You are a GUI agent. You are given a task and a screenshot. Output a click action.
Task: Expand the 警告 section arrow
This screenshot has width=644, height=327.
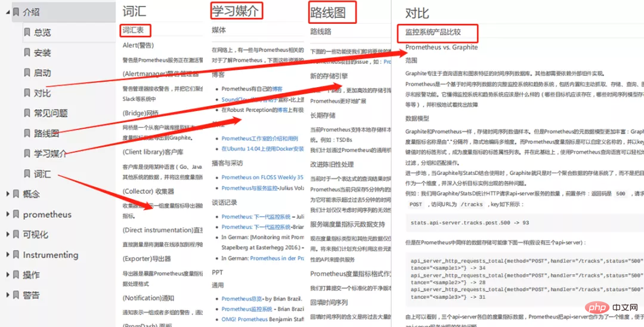[7, 295]
